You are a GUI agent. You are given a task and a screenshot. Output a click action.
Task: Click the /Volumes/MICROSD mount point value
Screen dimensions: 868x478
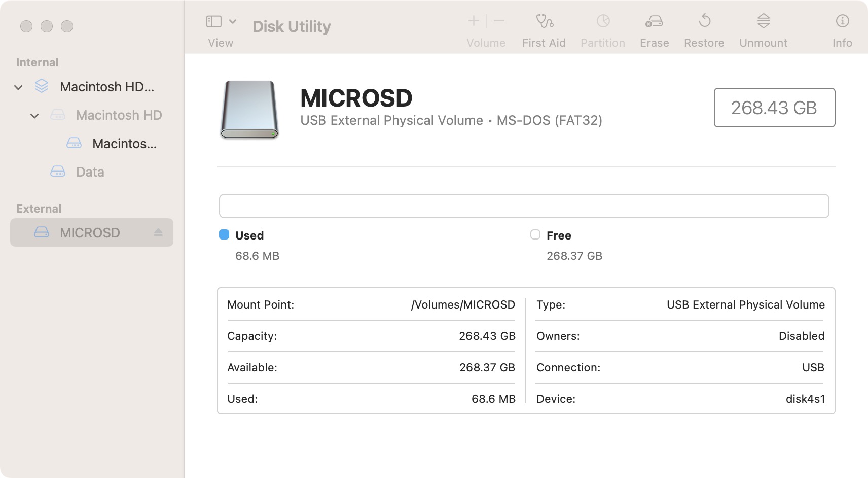coord(463,304)
